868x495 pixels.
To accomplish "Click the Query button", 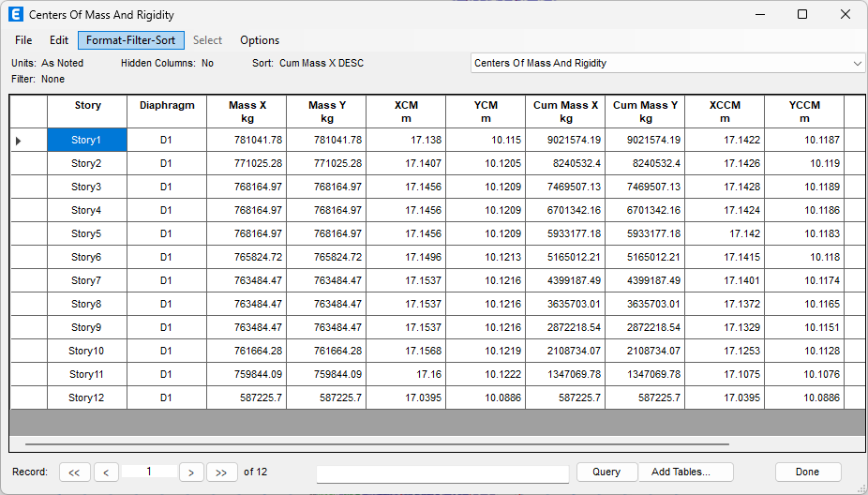I will coord(606,472).
